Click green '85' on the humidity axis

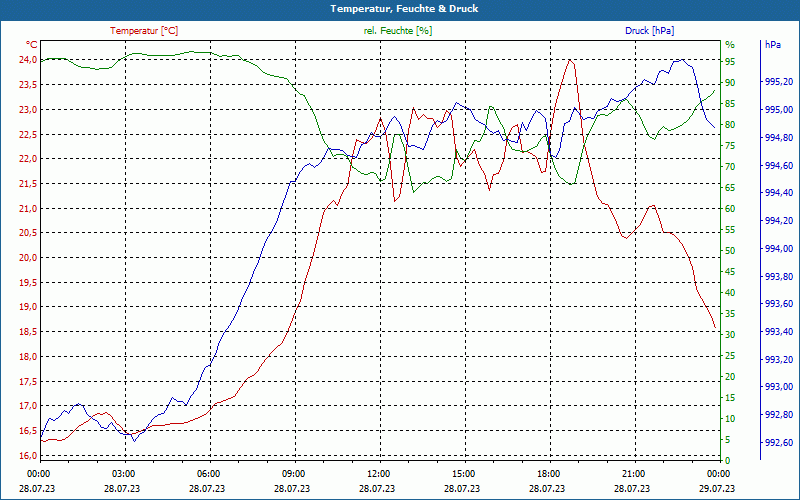click(730, 104)
